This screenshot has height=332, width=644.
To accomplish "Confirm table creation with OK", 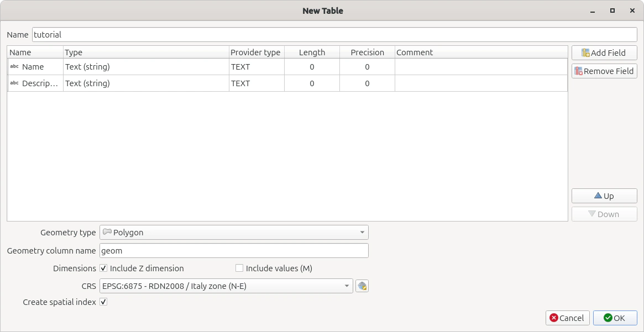I will [x=615, y=318].
